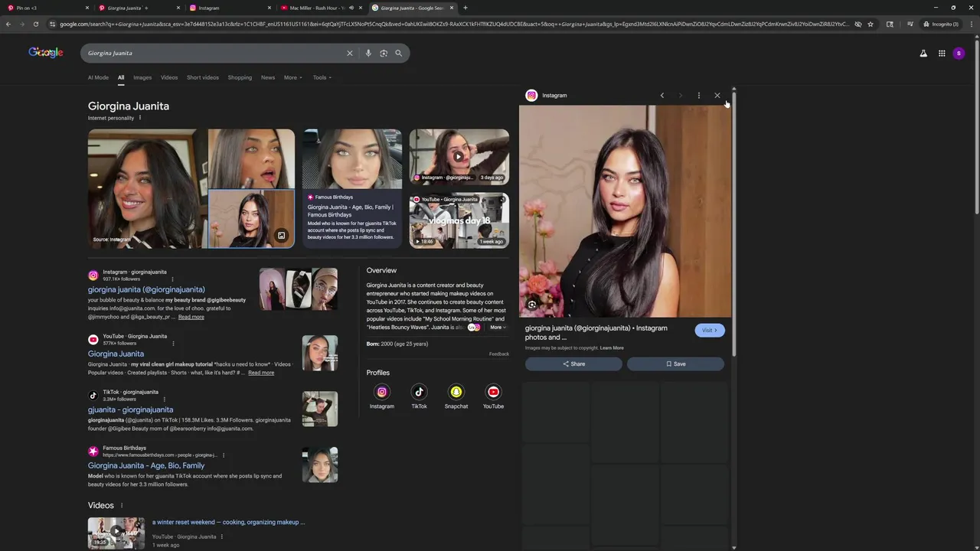The image size is (980, 551).
Task: Open the Tools dropdown
Action: coord(322,77)
